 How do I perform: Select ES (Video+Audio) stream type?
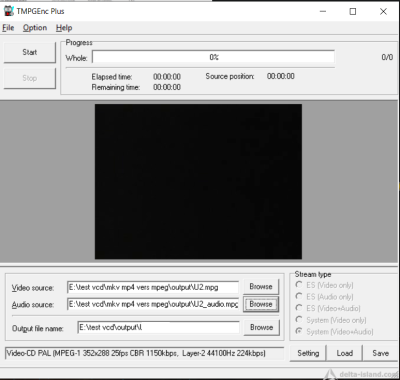click(x=328, y=308)
